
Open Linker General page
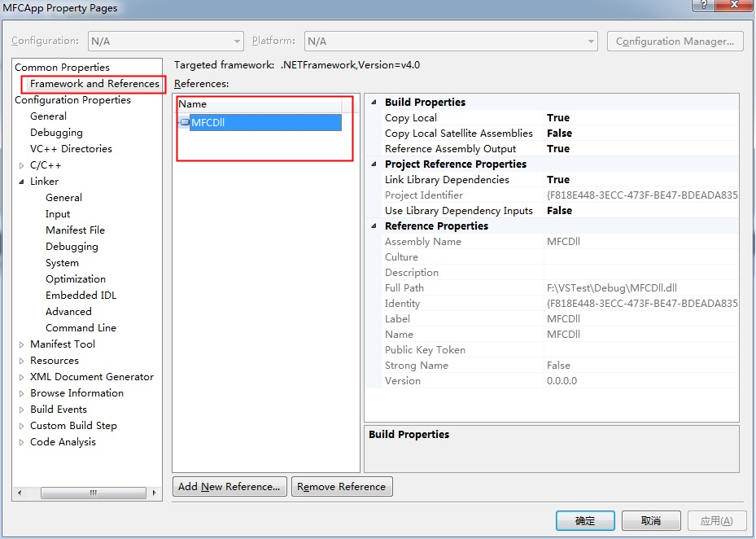coord(63,197)
